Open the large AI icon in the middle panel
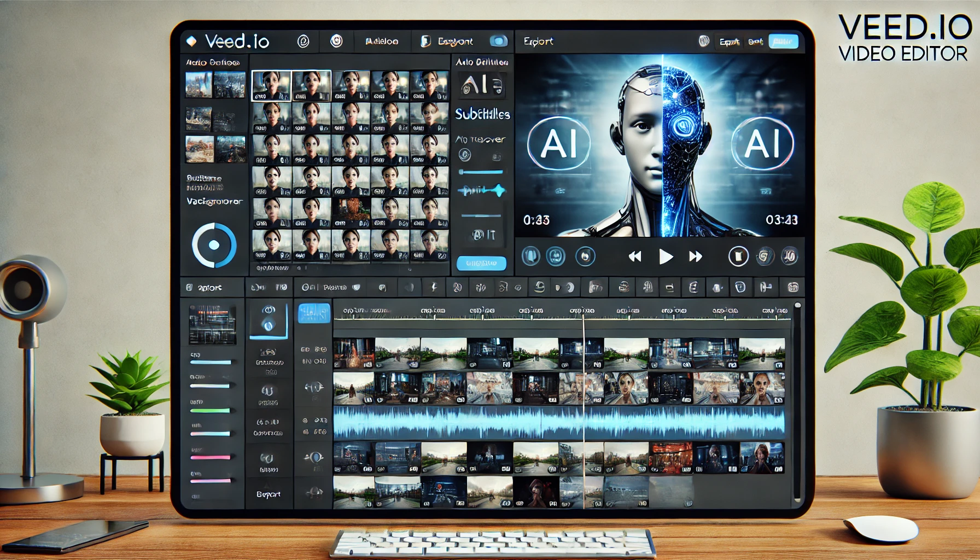 pyautogui.click(x=481, y=85)
